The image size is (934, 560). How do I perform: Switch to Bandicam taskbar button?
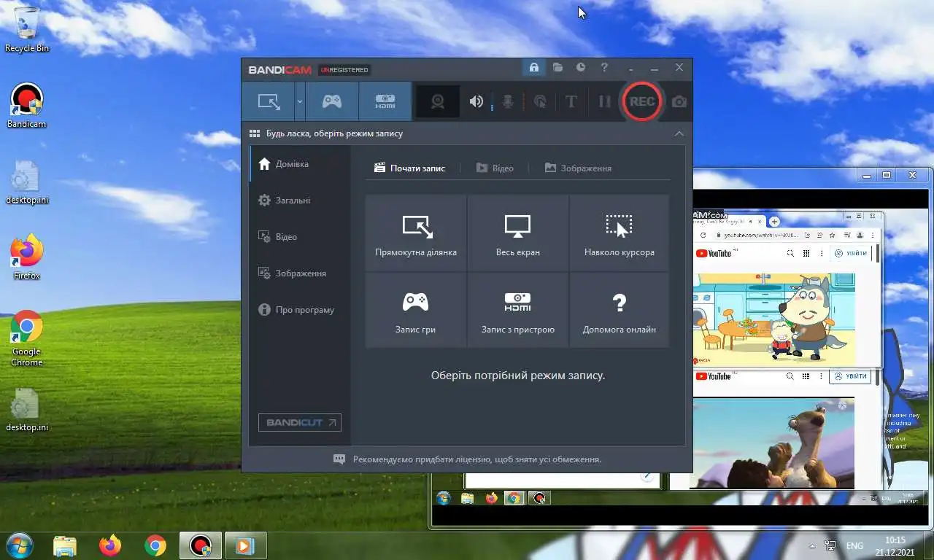(x=201, y=545)
